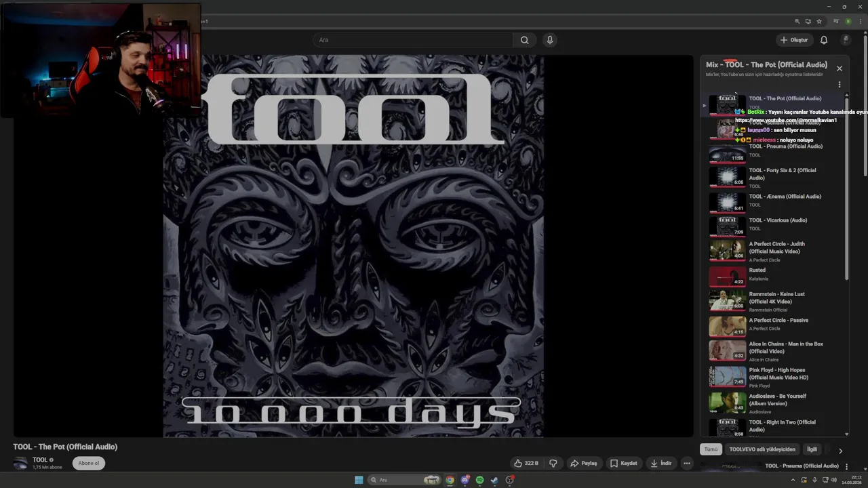Play TOOL - Forty Six & 2 in playlist
The width and height of the screenshot is (868, 488).
pos(773,177)
